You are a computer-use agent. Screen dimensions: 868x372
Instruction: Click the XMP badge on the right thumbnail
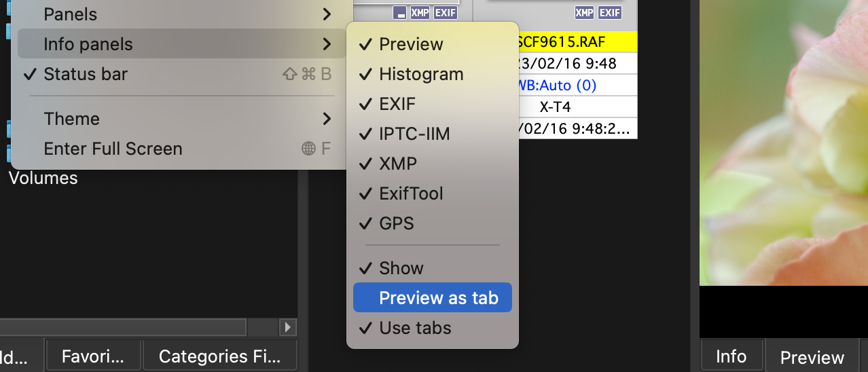point(584,12)
